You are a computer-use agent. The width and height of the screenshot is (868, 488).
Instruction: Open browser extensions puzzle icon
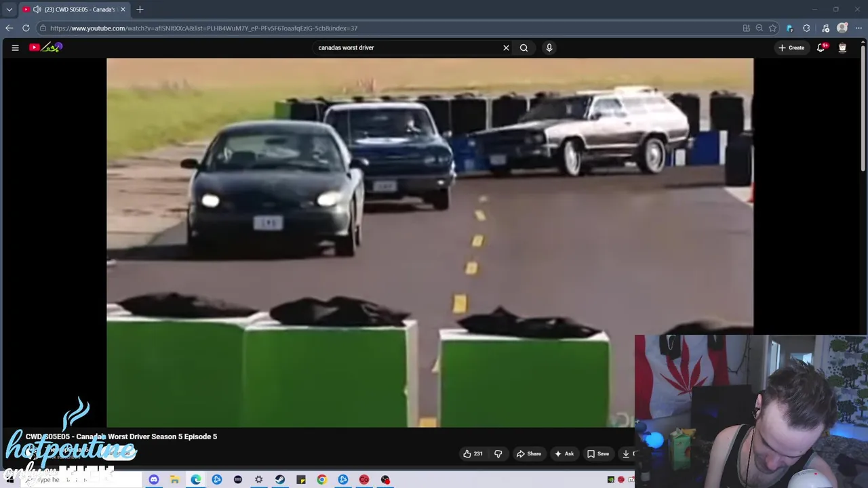pyautogui.click(x=806, y=28)
